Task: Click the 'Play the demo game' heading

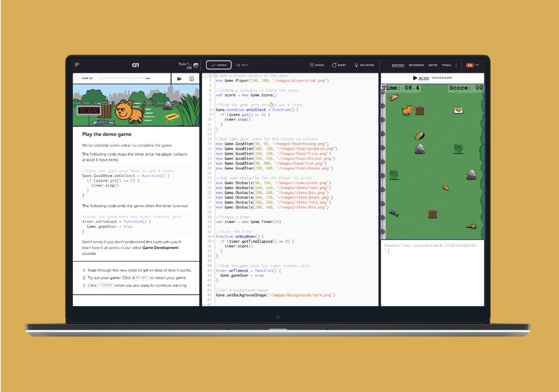Action: coord(107,135)
